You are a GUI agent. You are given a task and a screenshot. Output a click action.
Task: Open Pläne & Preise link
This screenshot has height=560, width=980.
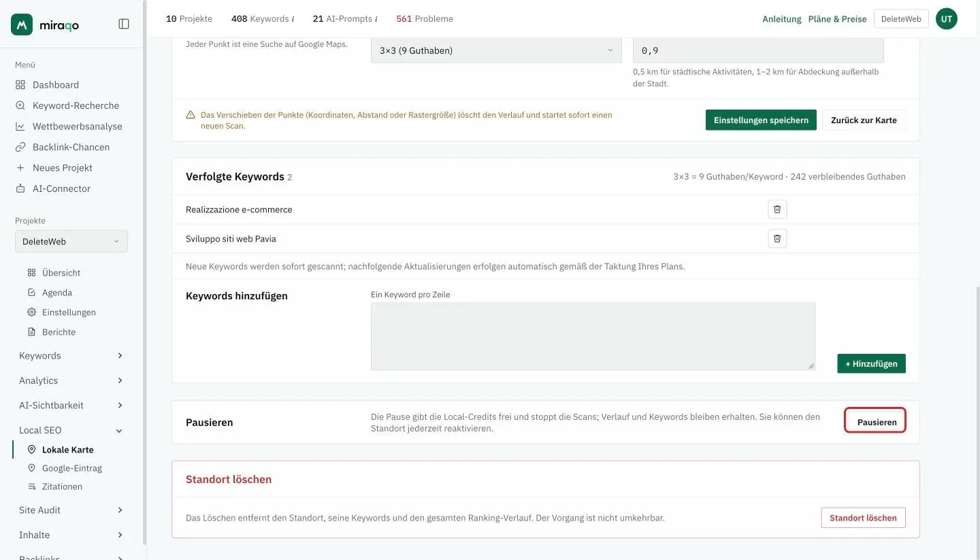[837, 19]
